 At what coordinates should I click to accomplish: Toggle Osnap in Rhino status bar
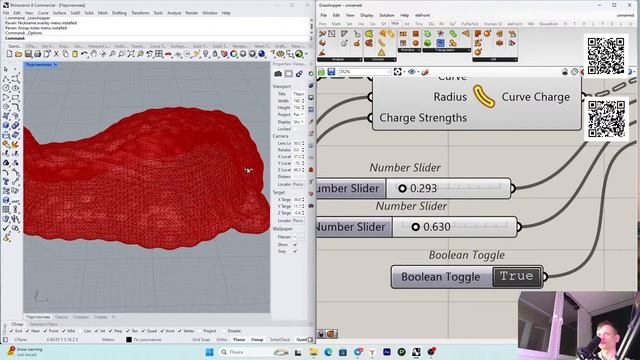257,340
